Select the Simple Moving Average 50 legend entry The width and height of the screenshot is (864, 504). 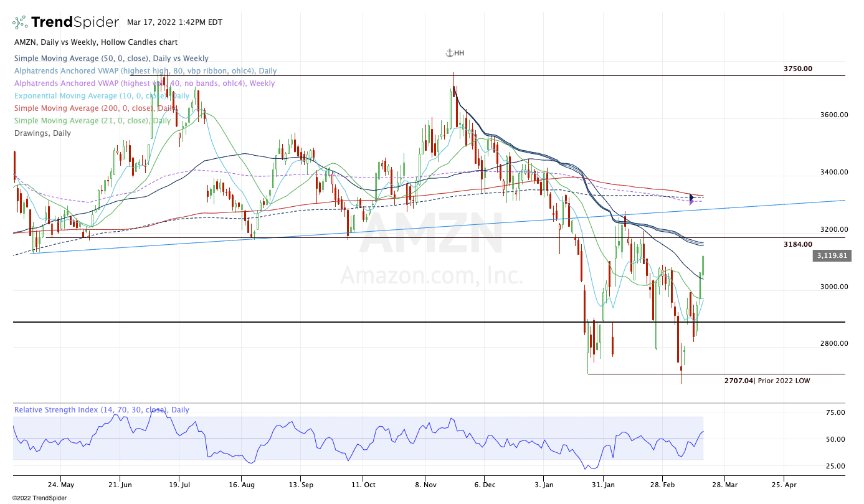coord(112,59)
